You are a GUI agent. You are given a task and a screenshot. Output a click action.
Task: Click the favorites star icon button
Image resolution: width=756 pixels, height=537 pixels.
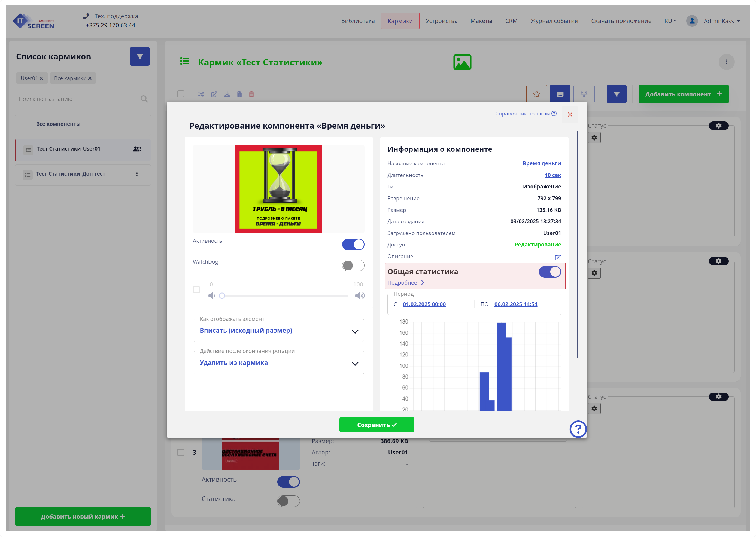(536, 94)
